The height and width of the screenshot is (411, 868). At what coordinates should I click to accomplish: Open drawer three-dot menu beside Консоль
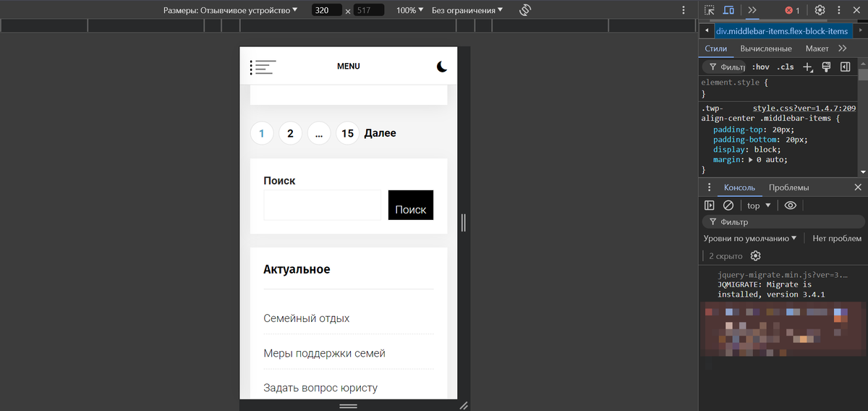click(x=709, y=187)
